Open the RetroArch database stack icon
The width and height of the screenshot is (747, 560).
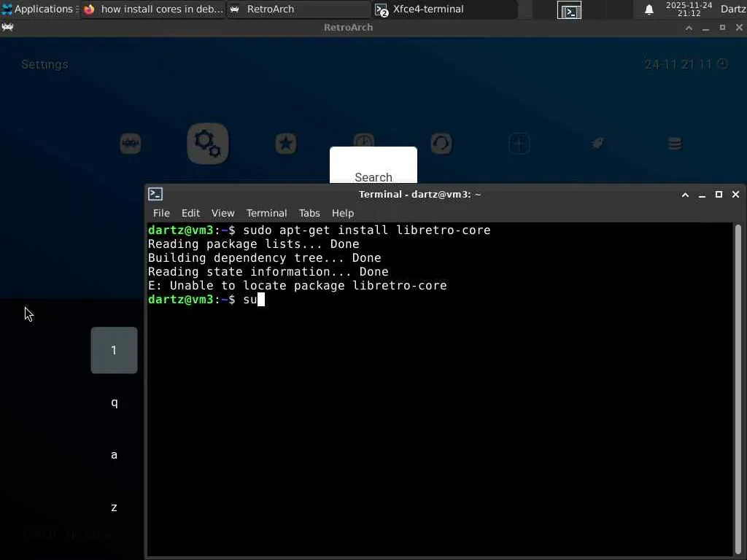coord(675,144)
